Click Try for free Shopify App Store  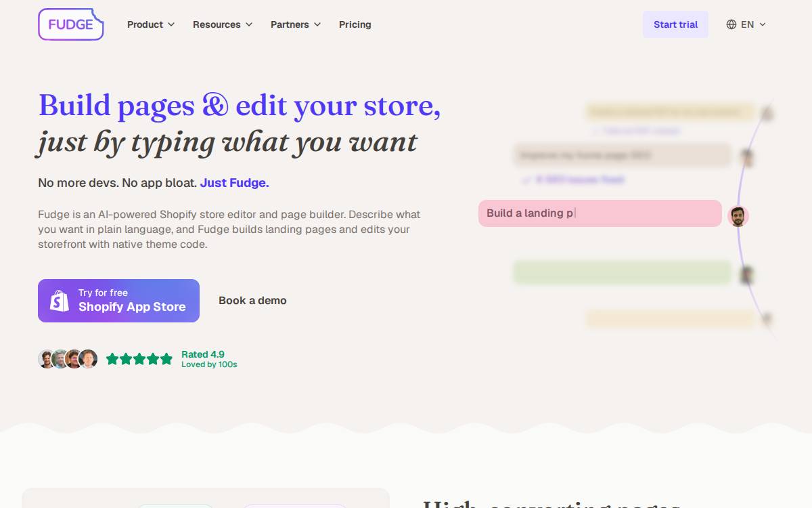pos(118,301)
